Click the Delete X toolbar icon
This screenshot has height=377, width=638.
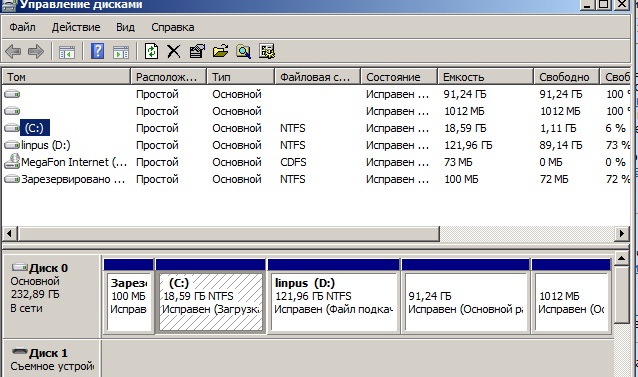tap(174, 52)
